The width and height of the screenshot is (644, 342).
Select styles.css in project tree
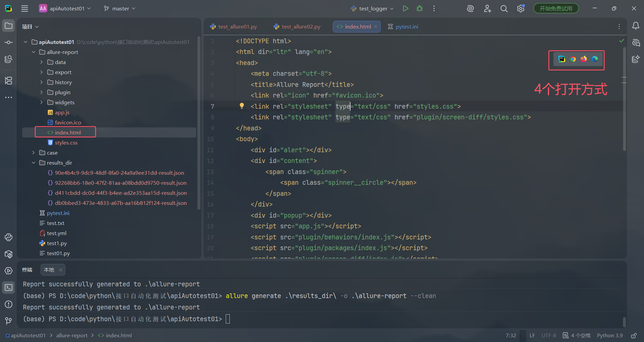point(66,143)
